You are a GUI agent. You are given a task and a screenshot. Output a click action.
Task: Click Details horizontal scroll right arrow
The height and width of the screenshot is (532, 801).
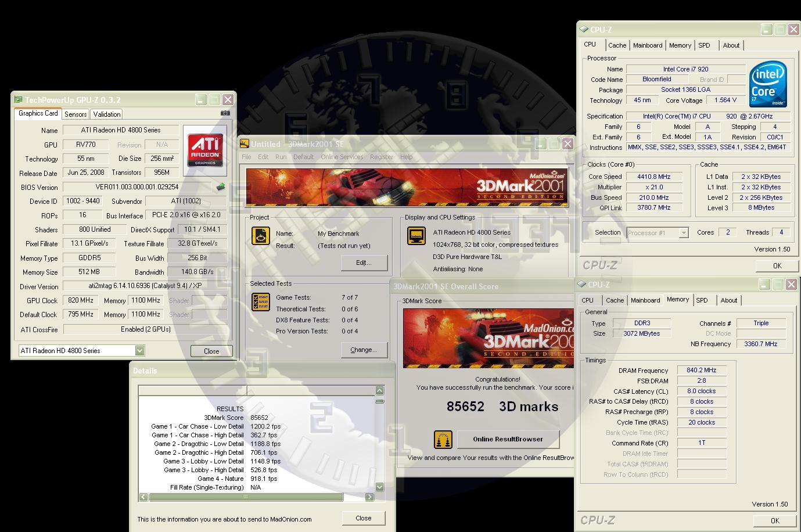(369, 497)
